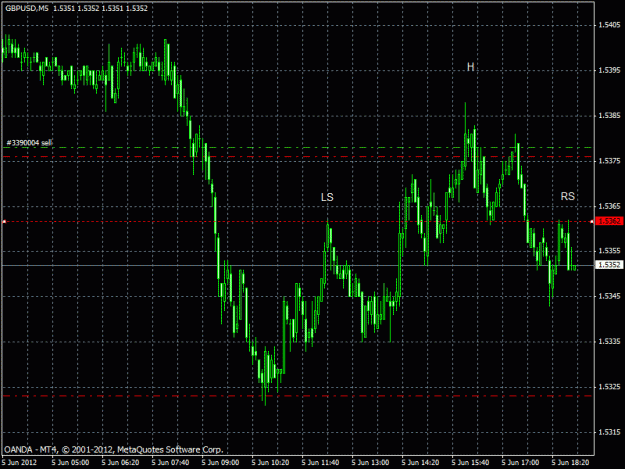Screen dimensions: 625x469
Task: Click the white 1.5352 current price tag
Action: click(x=609, y=265)
